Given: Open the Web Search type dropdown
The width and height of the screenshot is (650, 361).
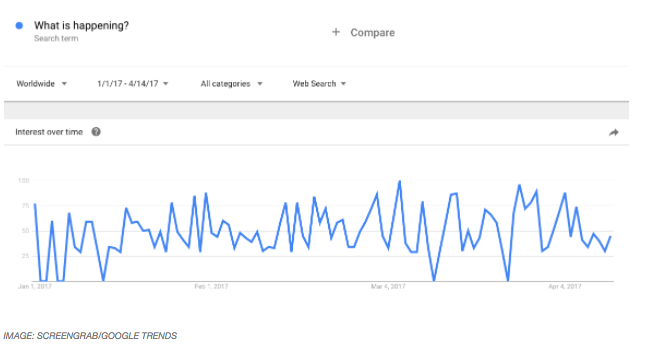Looking at the screenshot, I should [319, 84].
